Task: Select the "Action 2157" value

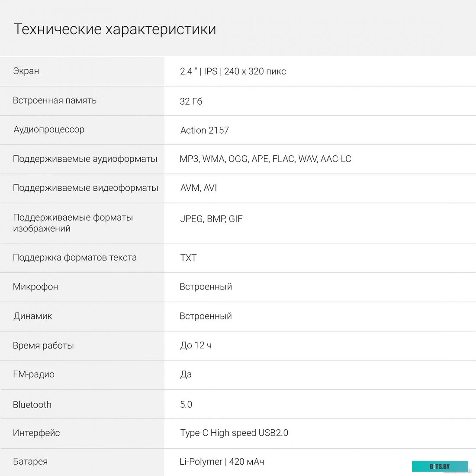Action: [204, 130]
